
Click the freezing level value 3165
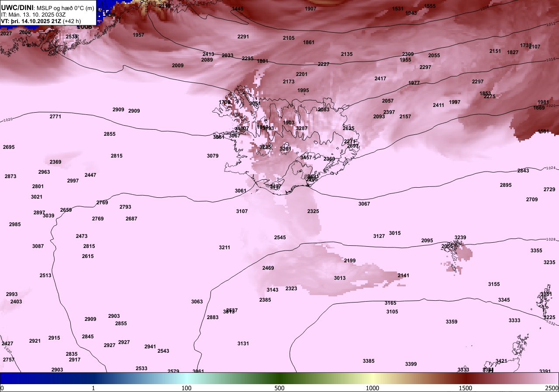click(390, 303)
